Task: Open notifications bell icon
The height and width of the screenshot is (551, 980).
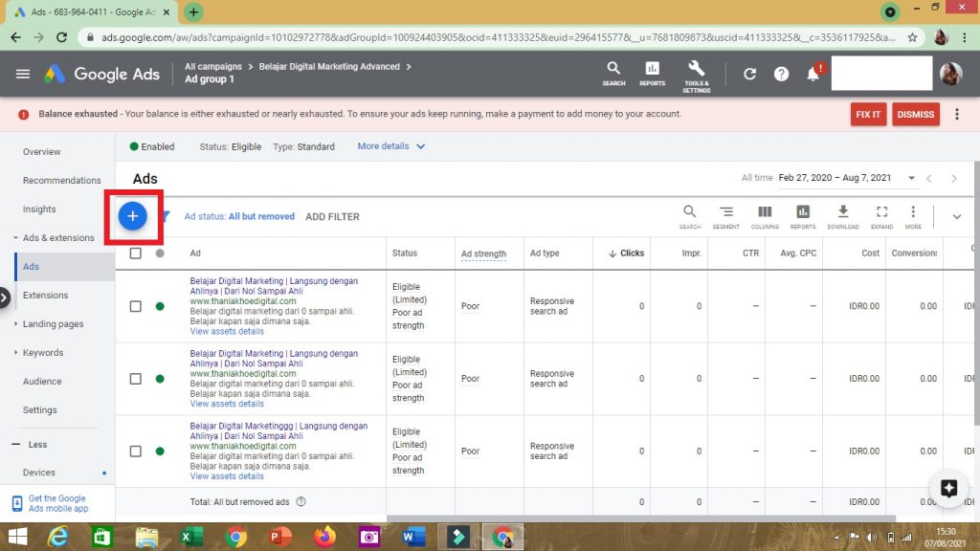Action: (813, 74)
